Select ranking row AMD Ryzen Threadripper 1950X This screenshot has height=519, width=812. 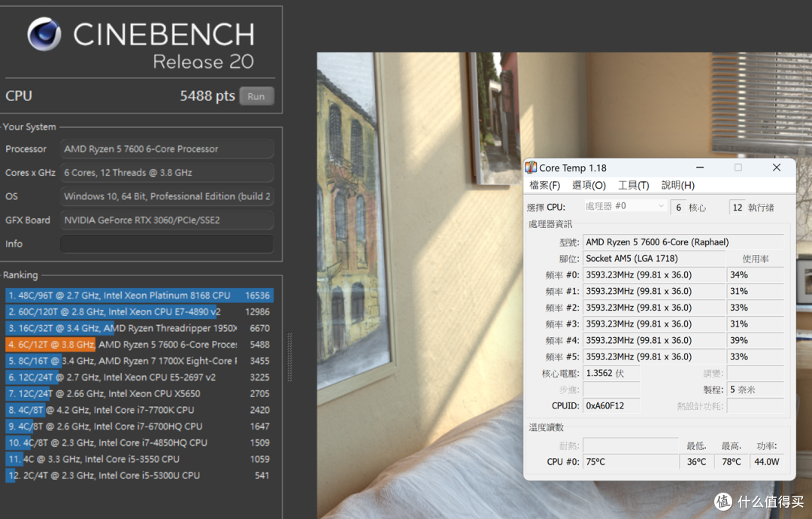139,329
